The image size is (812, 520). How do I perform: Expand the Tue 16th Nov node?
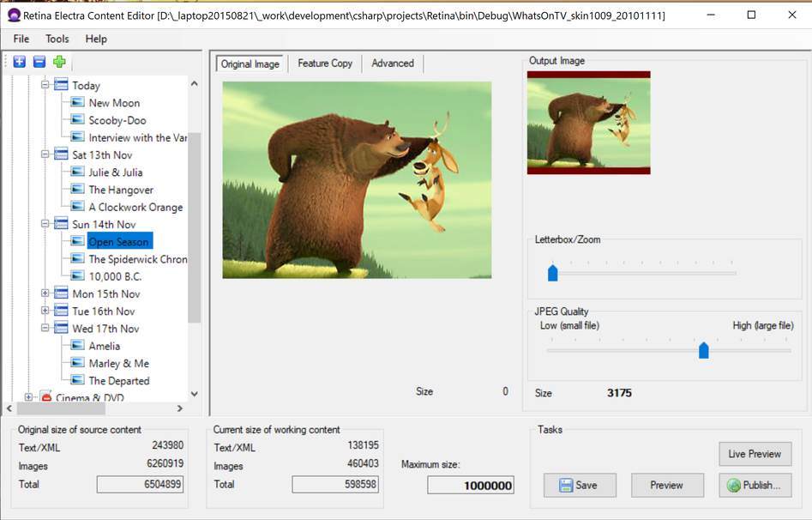45,311
